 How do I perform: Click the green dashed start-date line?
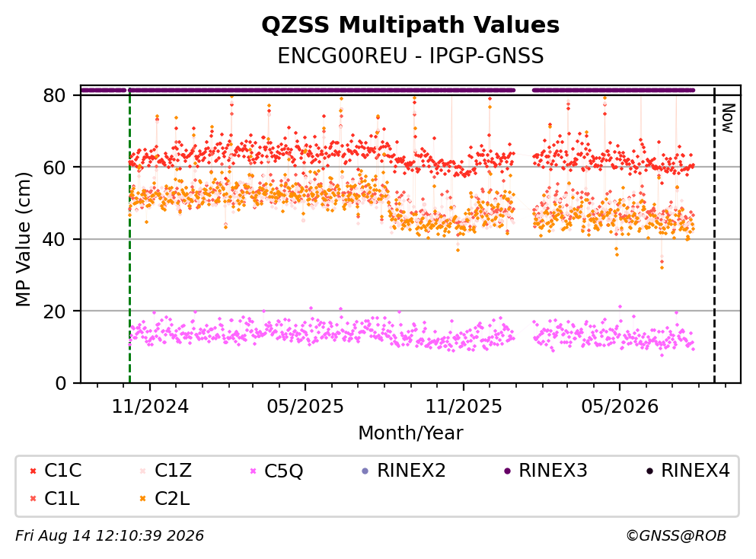click(x=129, y=236)
